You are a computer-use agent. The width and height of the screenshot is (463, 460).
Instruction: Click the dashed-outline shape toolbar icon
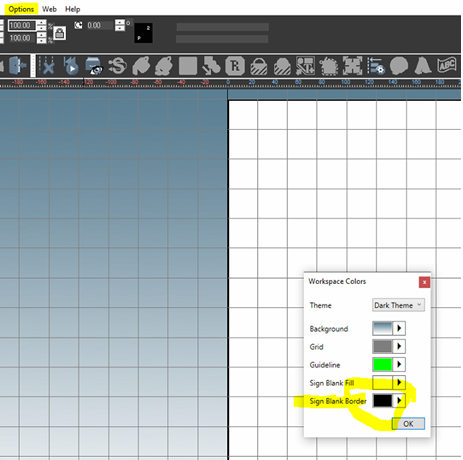pos(329,66)
